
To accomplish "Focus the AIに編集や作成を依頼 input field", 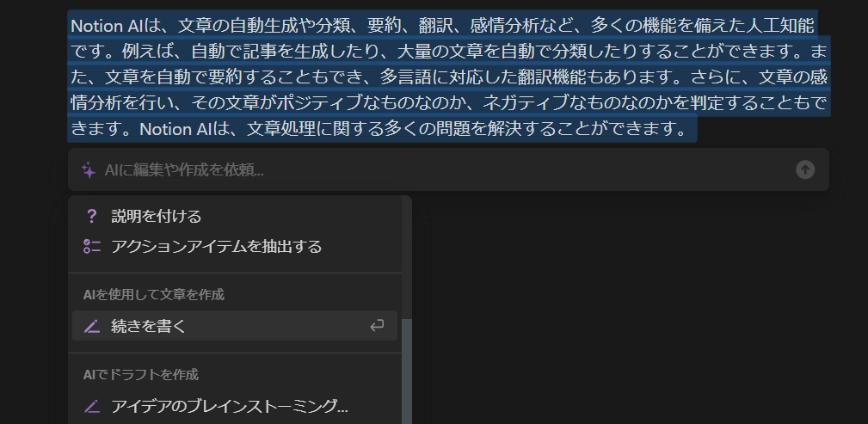I will [448, 169].
